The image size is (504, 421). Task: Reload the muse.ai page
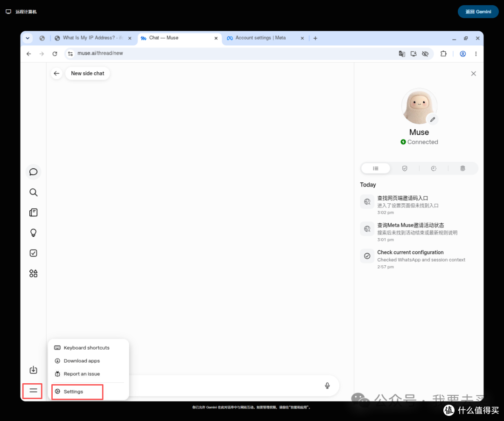55,54
